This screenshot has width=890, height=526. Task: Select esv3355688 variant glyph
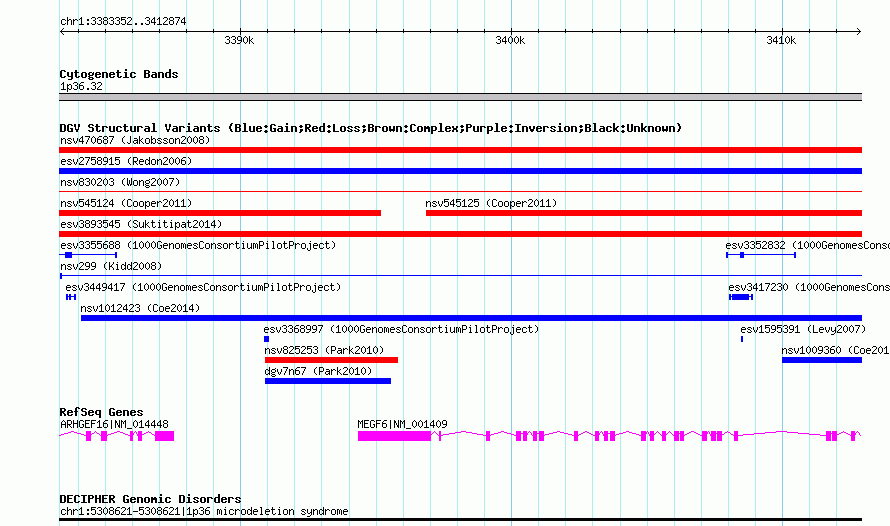point(88,255)
